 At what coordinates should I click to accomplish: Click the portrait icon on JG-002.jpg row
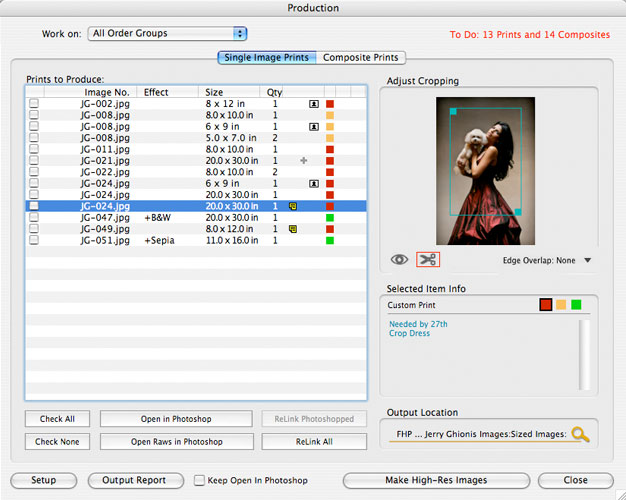pos(314,104)
